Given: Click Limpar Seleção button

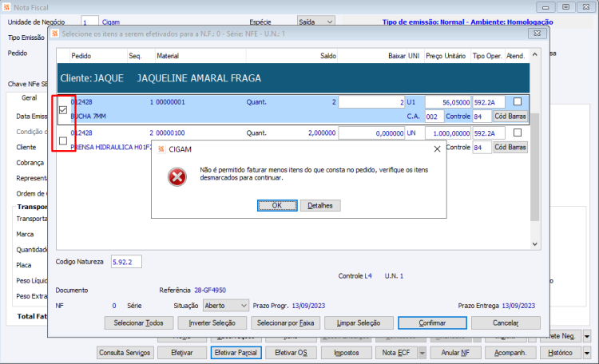Looking at the screenshot, I should (359, 323).
